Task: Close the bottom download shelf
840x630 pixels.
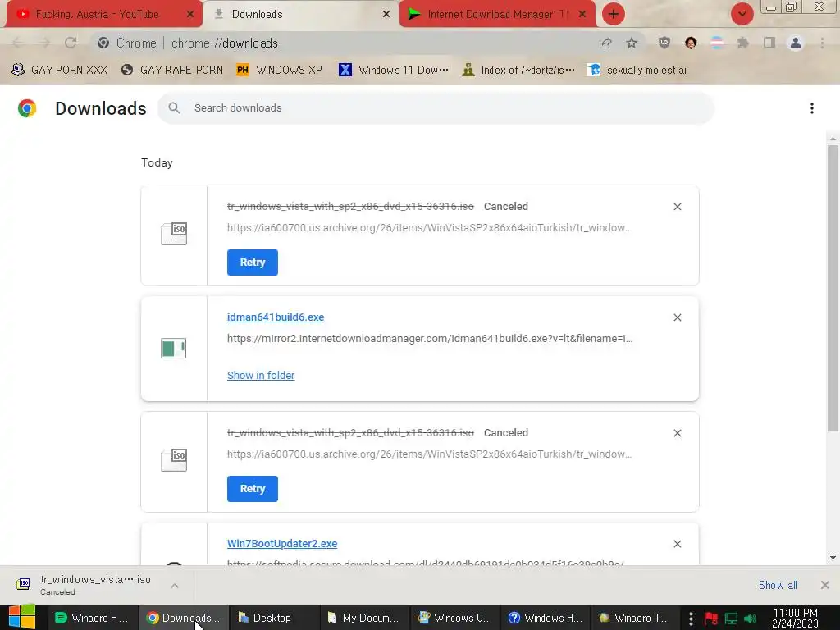Action: (825, 585)
